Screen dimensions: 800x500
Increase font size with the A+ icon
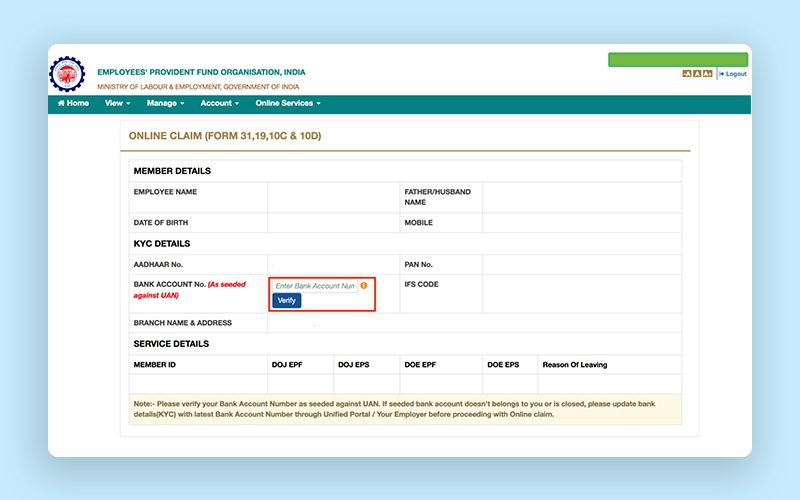(708, 74)
